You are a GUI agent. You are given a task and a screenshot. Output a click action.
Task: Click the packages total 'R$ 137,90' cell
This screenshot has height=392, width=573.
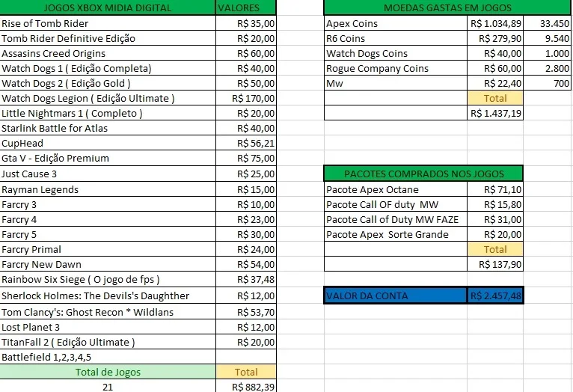pyautogui.click(x=495, y=264)
